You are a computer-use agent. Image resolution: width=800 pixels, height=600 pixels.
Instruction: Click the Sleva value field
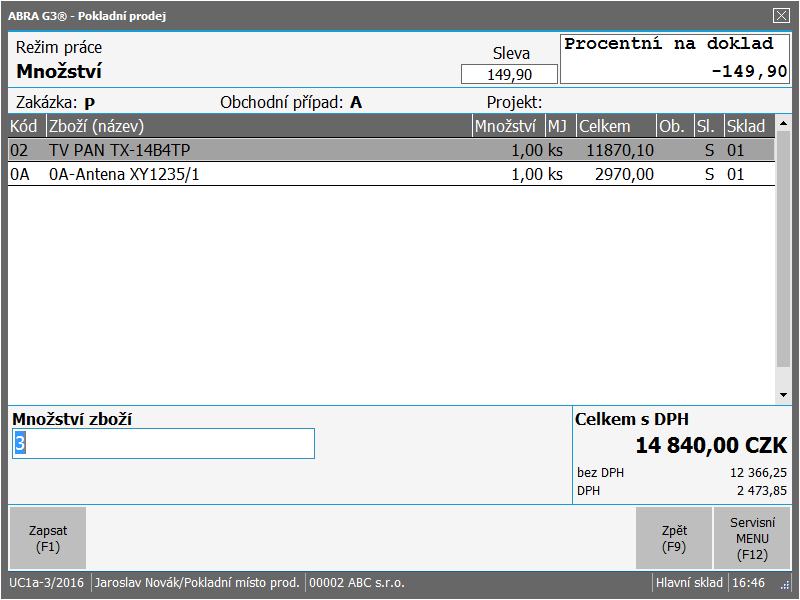(x=509, y=74)
